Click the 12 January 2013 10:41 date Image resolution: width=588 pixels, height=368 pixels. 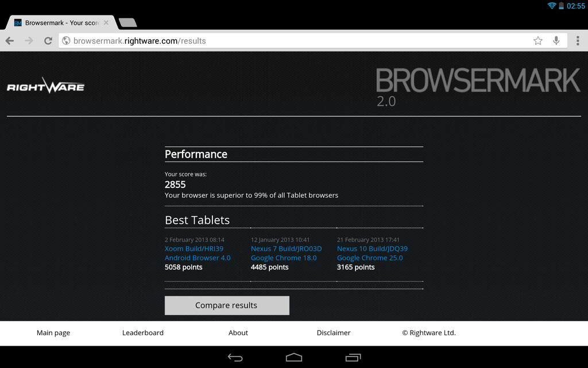pyautogui.click(x=280, y=240)
